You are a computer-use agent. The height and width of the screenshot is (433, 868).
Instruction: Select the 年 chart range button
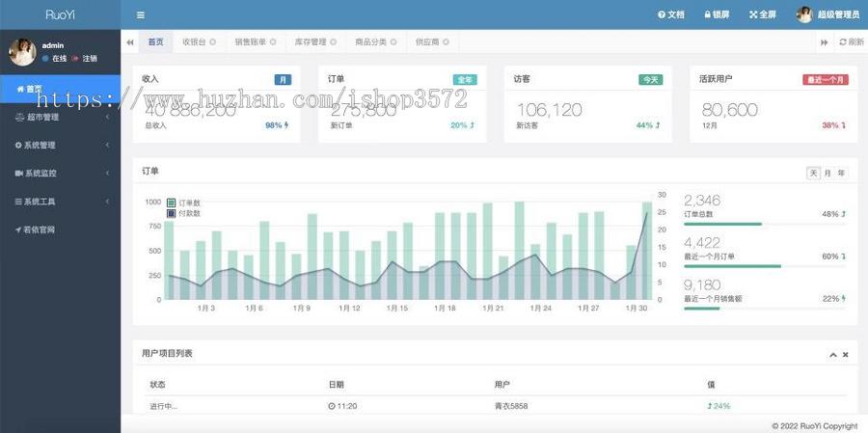point(841,174)
